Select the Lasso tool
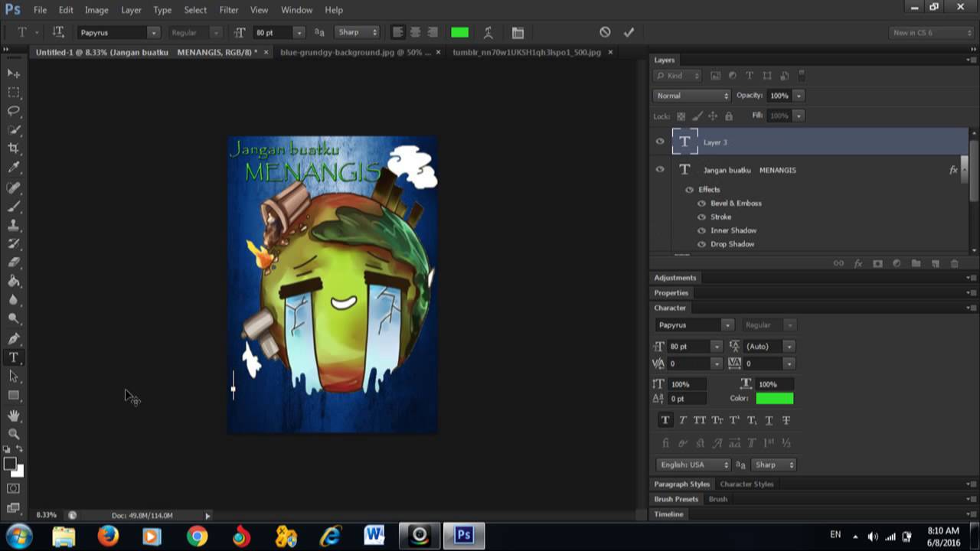This screenshot has width=980, height=551. tap(14, 111)
